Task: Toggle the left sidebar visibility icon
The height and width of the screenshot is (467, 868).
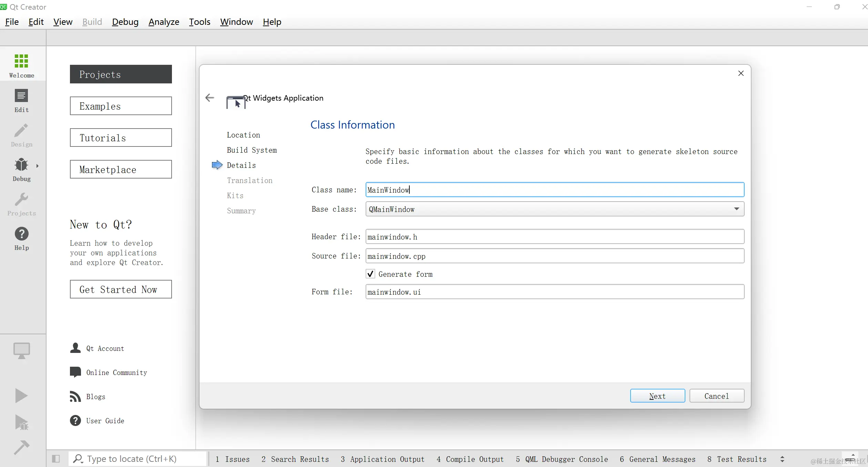Action: click(x=56, y=459)
